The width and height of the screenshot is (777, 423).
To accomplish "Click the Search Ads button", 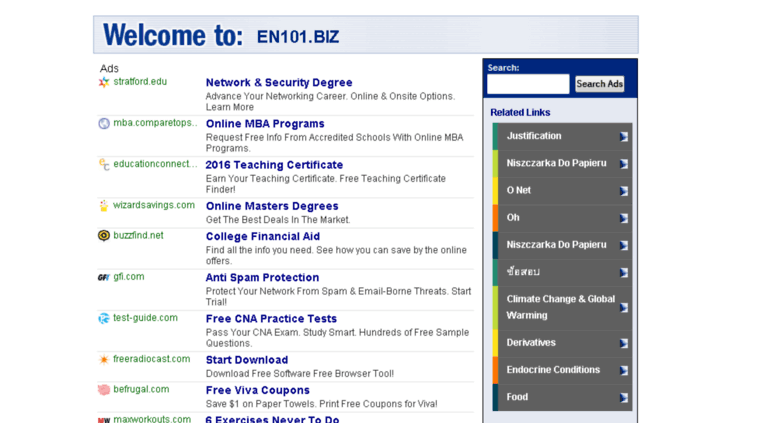I will click(x=599, y=84).
